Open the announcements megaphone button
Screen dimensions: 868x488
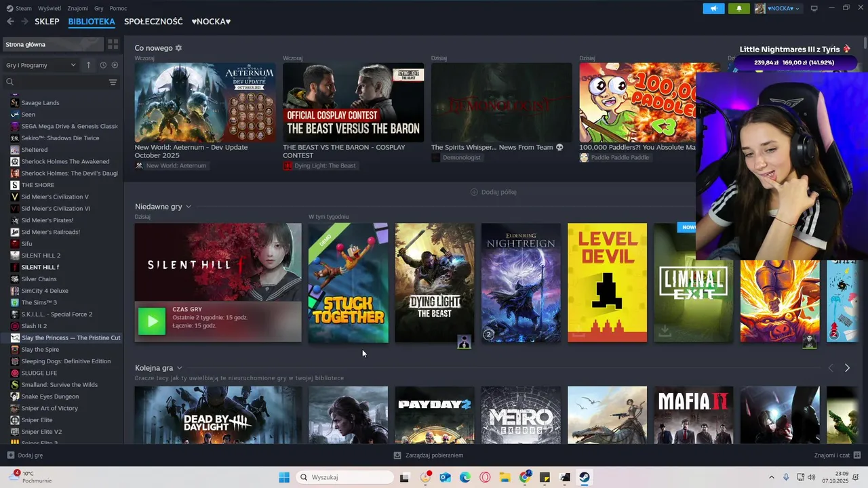[713, 8]
